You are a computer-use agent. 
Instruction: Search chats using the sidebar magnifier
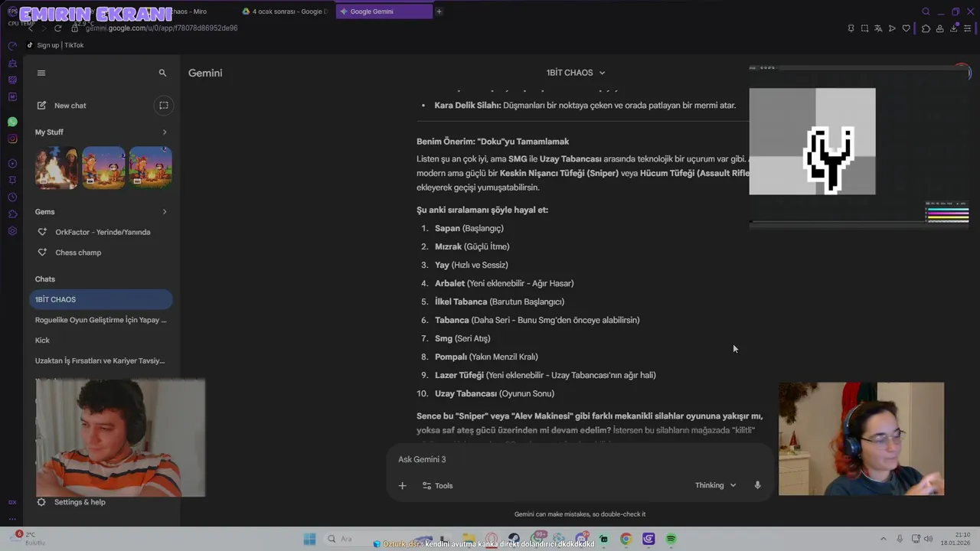162,73
